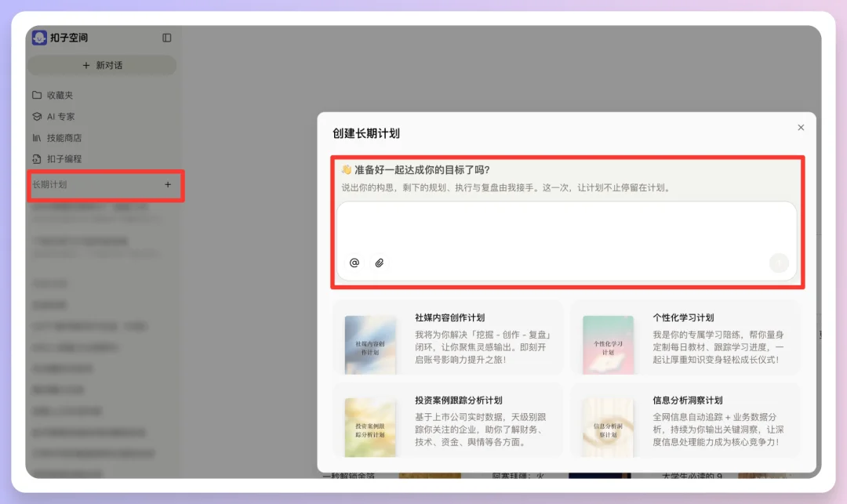
Task: Close the 创建长期计划 dialog
Action: tap(801, 127)
